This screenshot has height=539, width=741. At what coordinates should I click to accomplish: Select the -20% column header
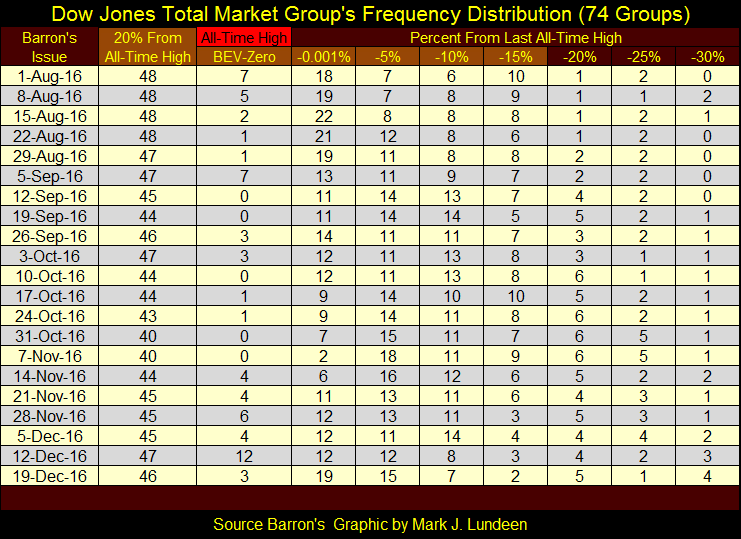pos(579,57)
